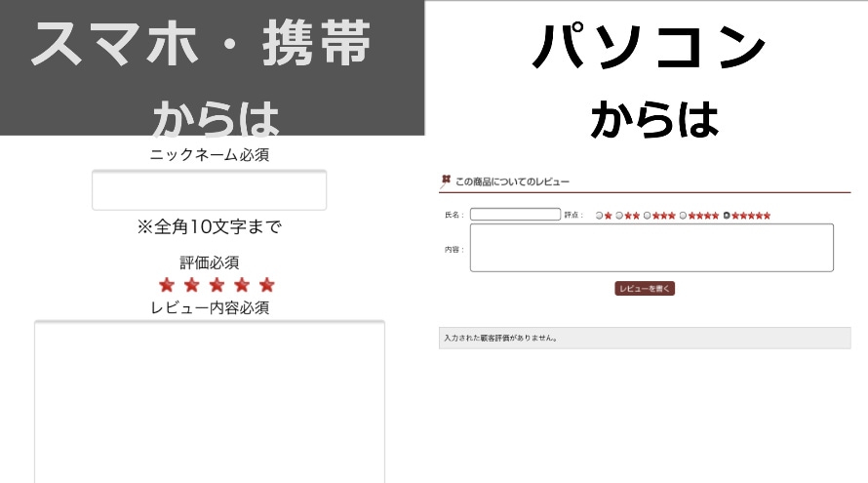
Task: Click the clover icon beside the review heading
Action: (x=446, y=181)
